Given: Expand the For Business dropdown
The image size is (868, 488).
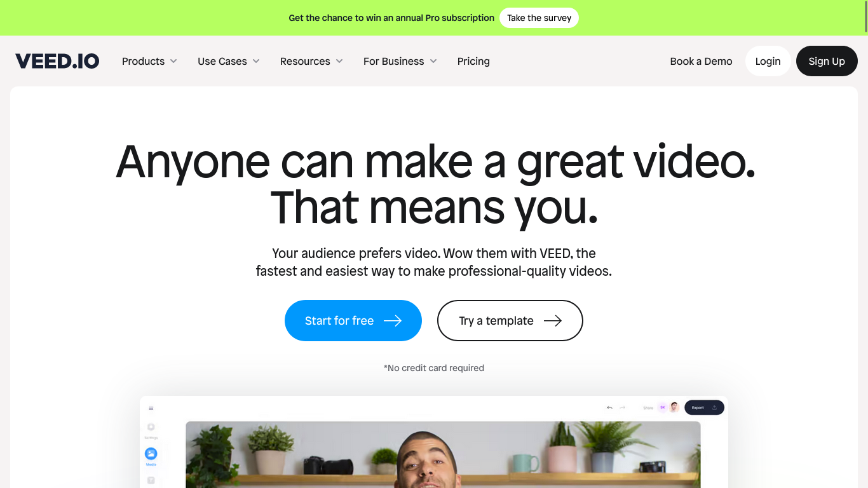Looking at the screenshot, I should point(400,61).
